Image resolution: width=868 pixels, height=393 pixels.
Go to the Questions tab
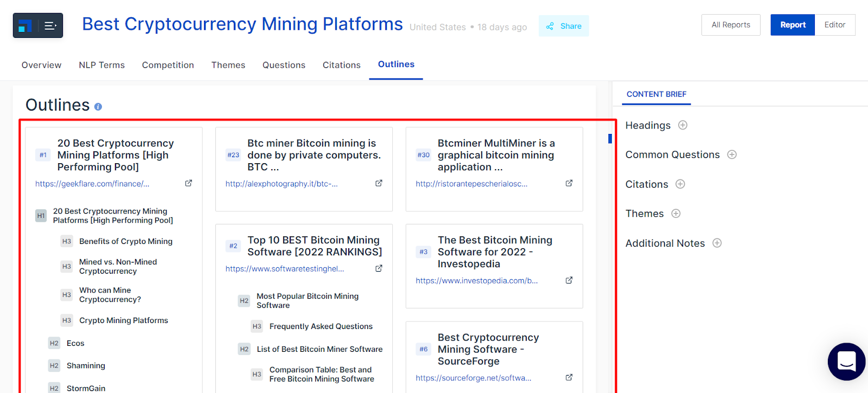click(x=284, y=65)
